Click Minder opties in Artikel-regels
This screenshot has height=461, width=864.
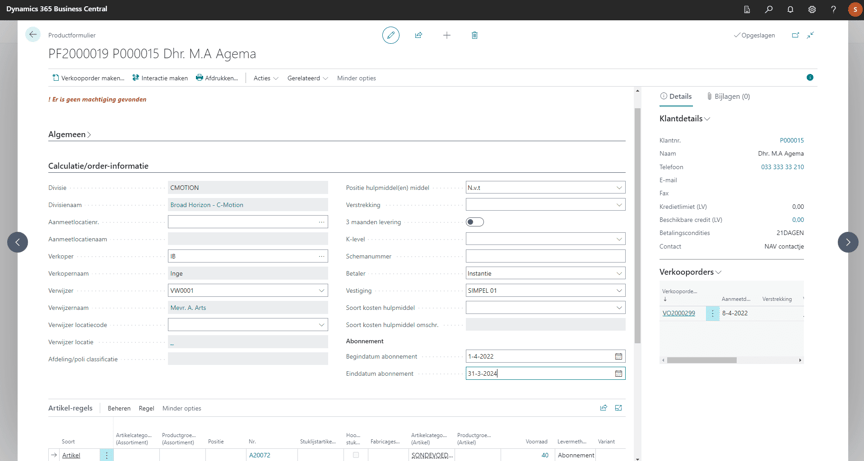pos(182,409)
